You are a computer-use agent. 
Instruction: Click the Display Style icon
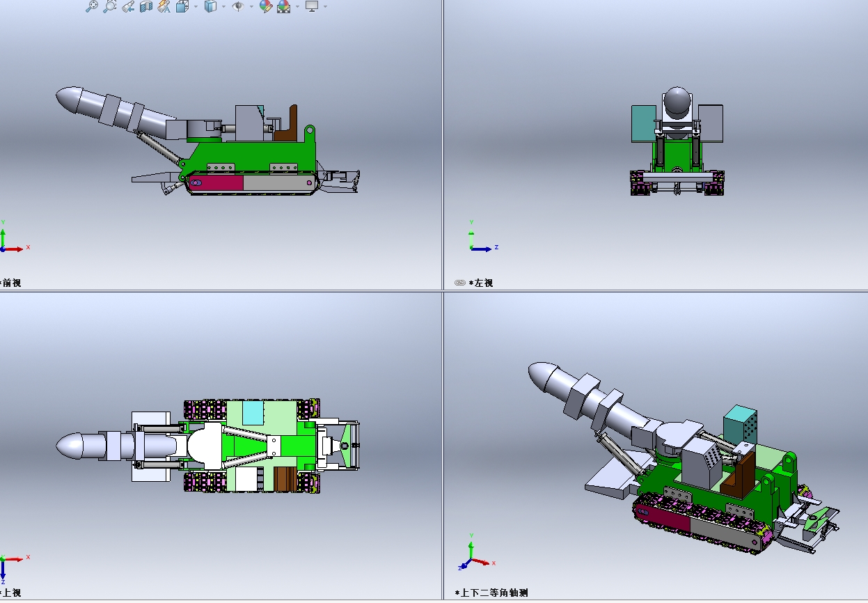click(x=210, y=6)
